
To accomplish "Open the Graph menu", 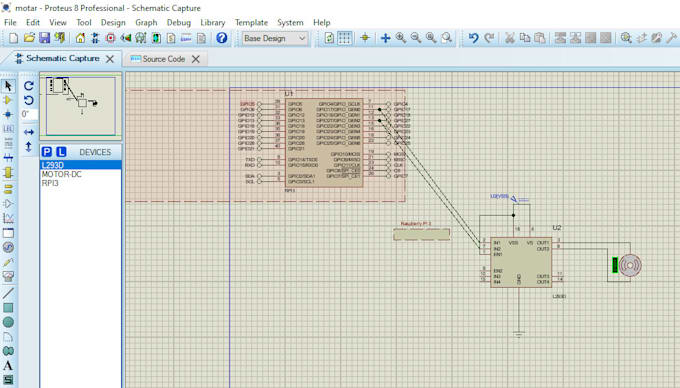I will (x=146, y=23).
